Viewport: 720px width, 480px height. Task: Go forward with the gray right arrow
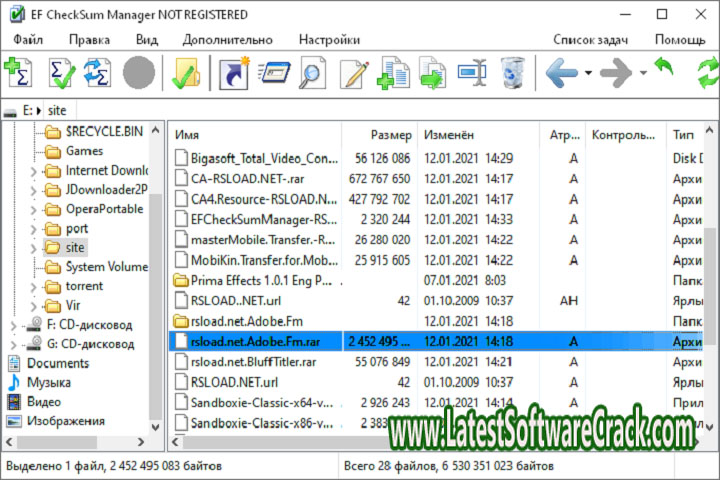[x=616, y=73]
